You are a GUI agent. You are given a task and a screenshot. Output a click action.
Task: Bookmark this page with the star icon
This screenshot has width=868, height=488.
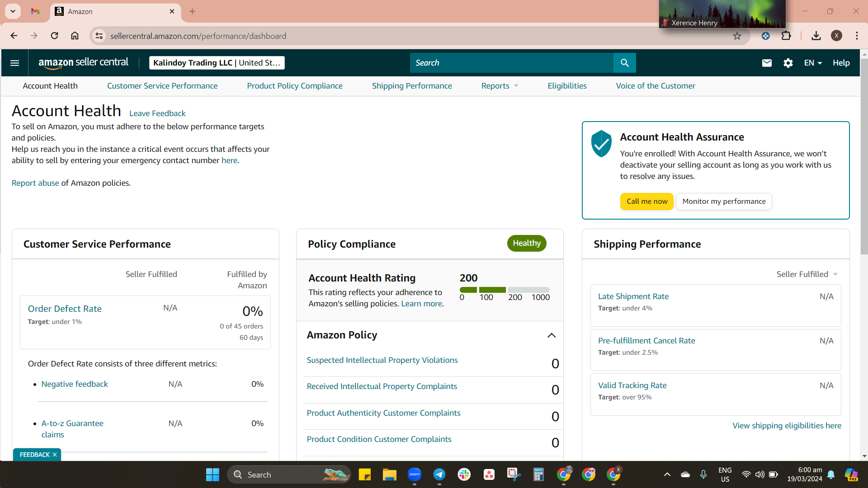737,36
